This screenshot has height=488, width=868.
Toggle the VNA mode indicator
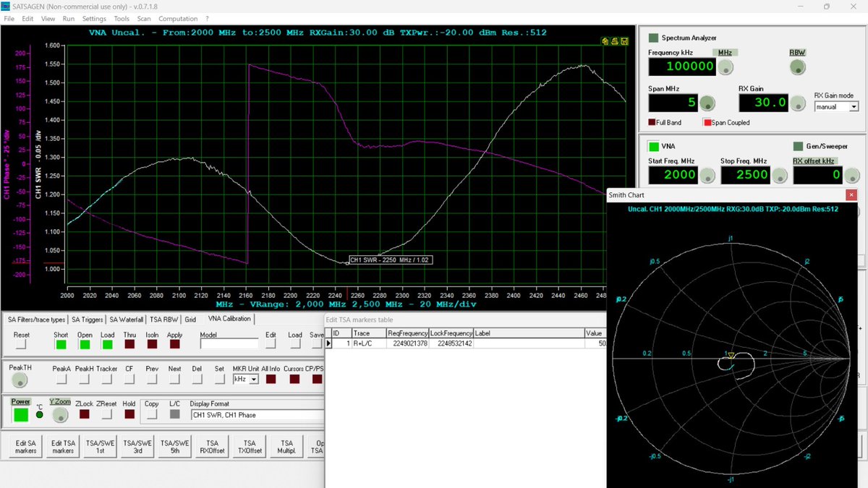click(653, 146)
